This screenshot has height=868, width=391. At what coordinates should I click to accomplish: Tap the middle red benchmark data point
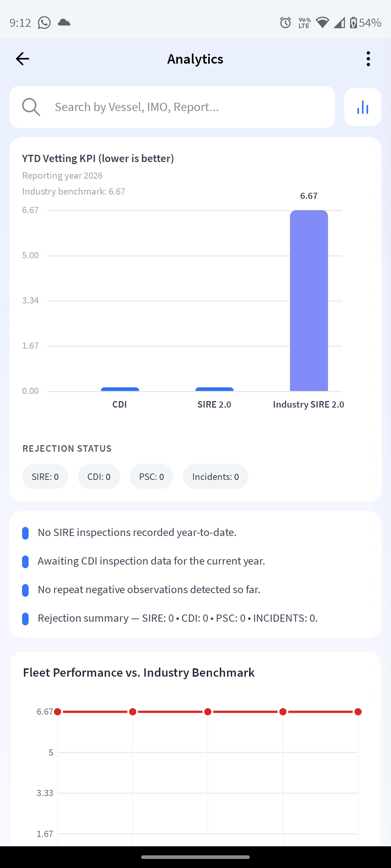[208, 712]
